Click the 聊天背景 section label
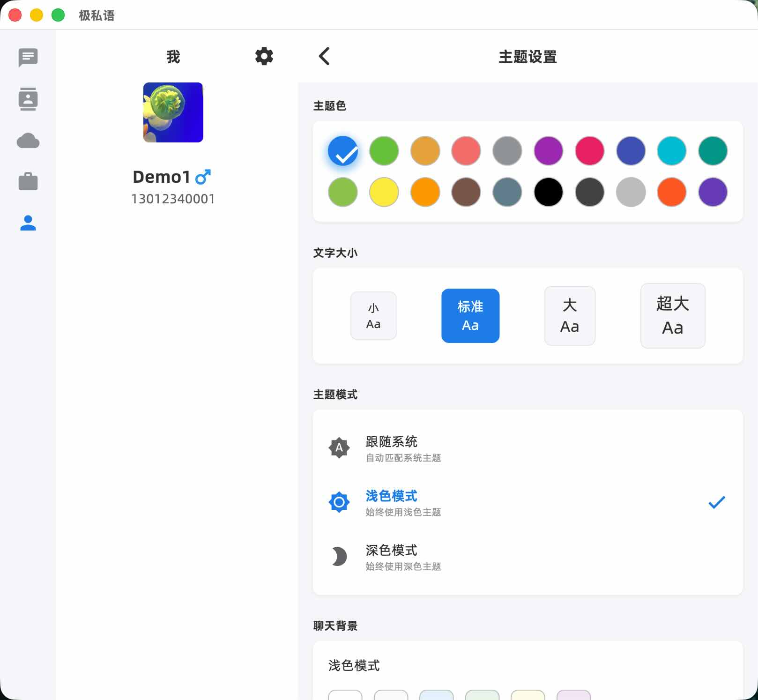The height and width of the screenshot is (700, 758). 335,626
